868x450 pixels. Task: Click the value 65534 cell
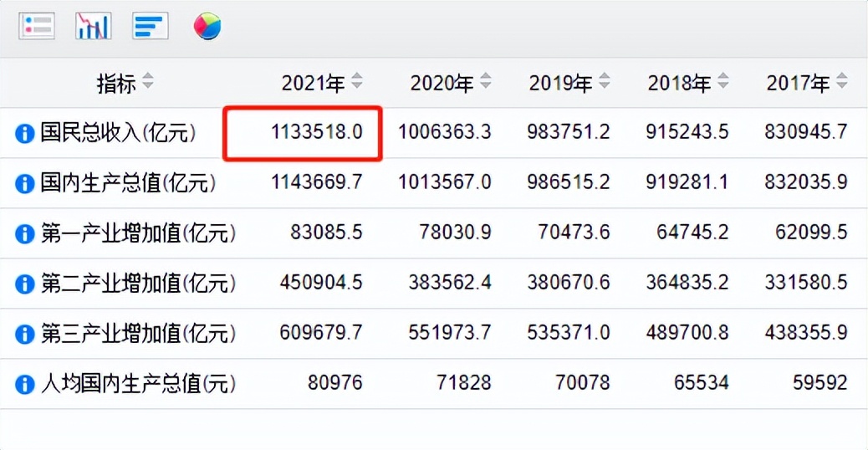tap(701, 382)
